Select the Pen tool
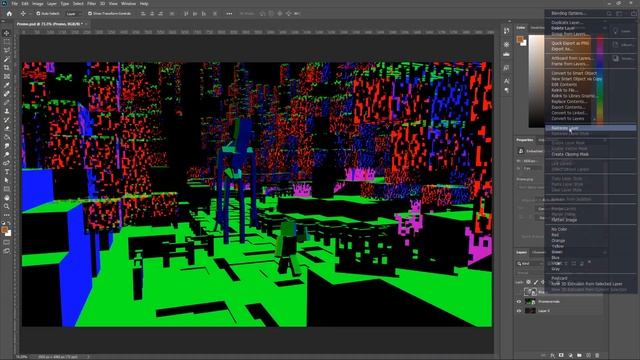 7,163
